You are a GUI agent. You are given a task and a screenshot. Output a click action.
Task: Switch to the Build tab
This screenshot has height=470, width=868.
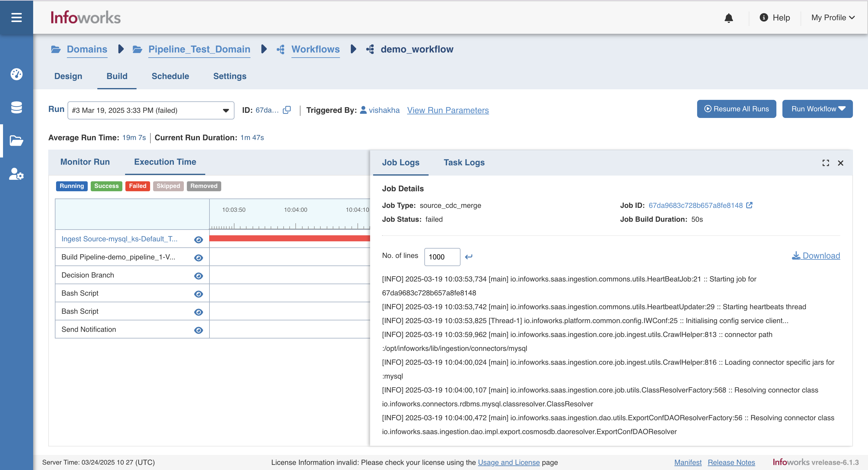pos(117,76)
